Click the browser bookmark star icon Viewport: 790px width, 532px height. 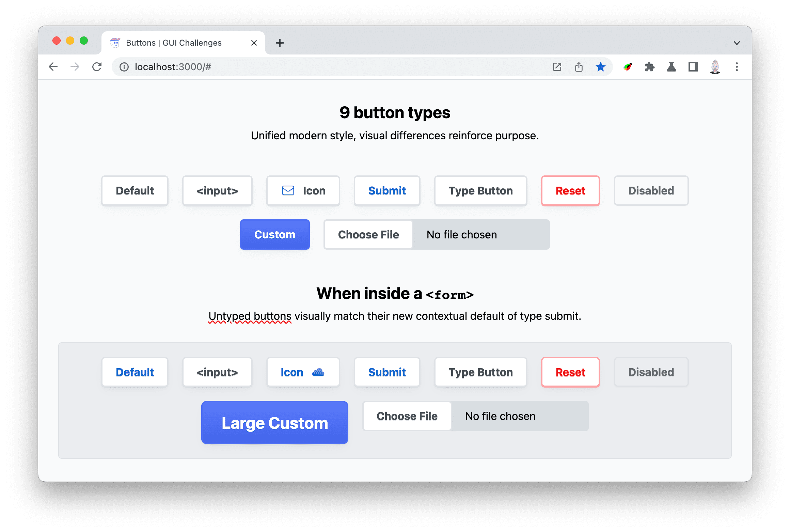click(x=602, y=66)
